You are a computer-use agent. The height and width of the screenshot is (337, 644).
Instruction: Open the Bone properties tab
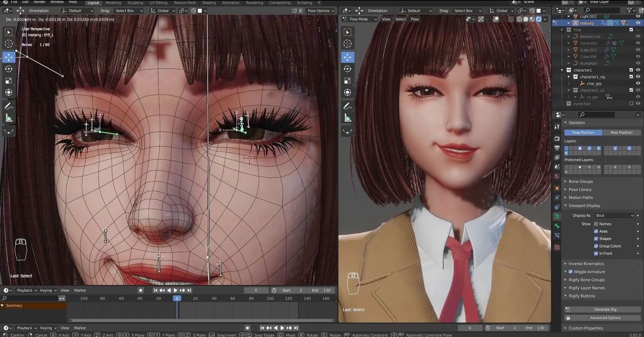pos(557,226)
